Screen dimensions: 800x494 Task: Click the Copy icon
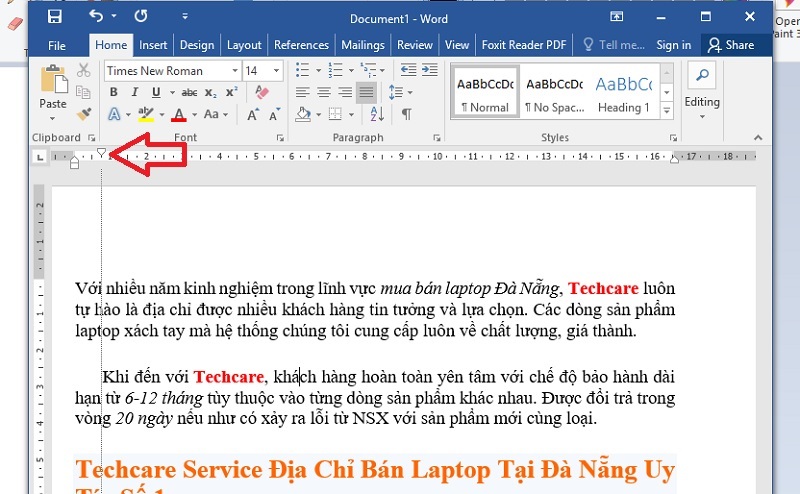coord(84,92)
